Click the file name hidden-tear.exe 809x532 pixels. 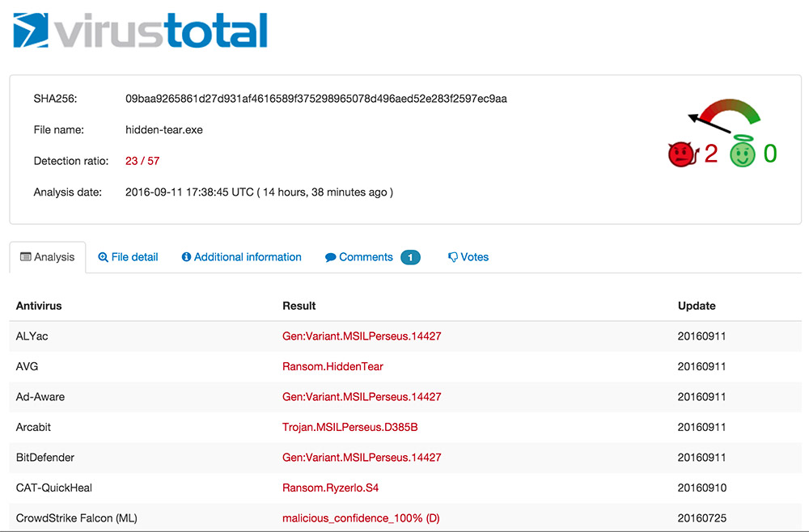pos(164,130)
